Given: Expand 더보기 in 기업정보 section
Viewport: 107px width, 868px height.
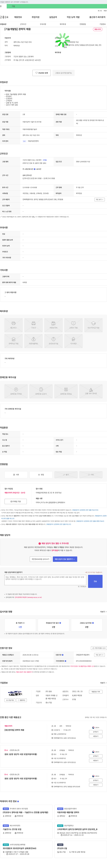Looking at the screenshot, I should [x=103, y=683].
